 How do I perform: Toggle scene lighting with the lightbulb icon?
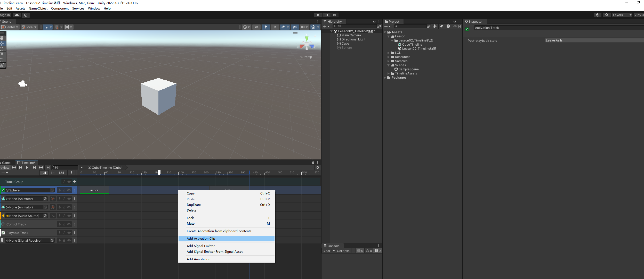(266, 27)
